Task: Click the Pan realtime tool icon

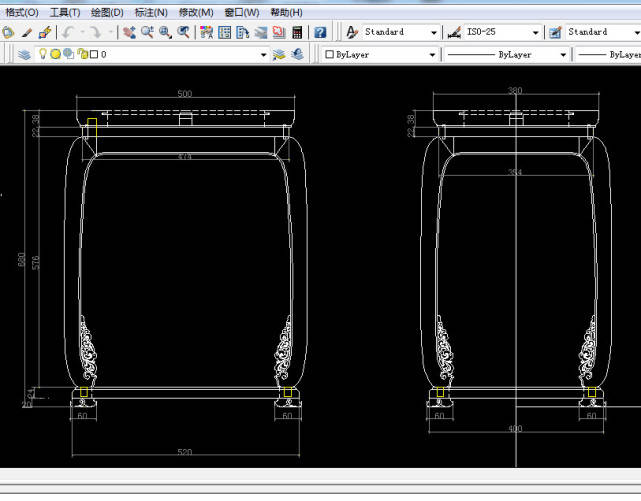Action: pos(130,32)
